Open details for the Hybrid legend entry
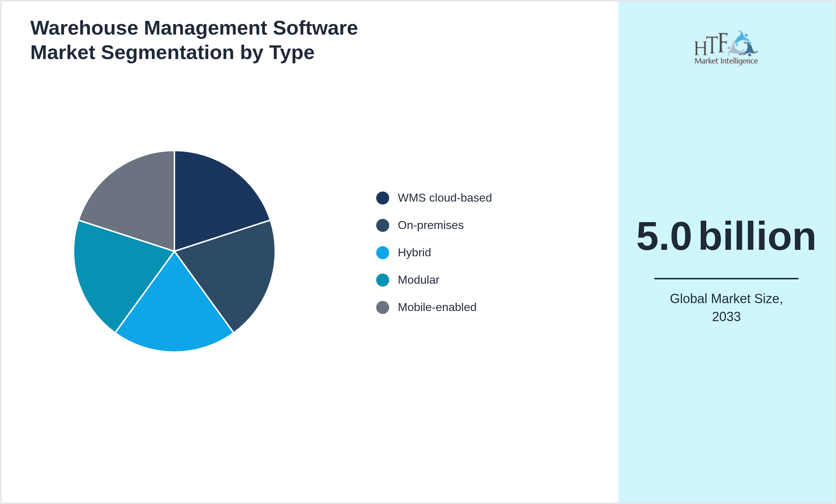Image resolution: width=836 pixels, height=504 pixels. (x=414, y=253)
